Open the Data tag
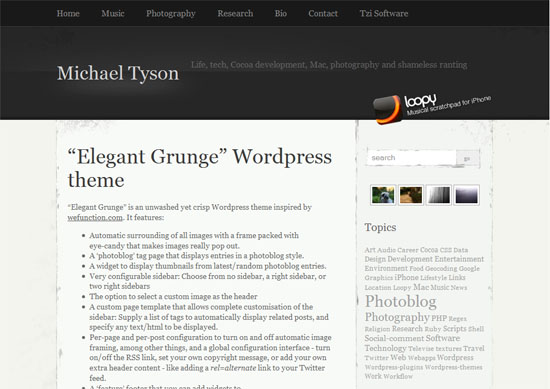This screenshot has width=550, height=389. pos(461,250)
